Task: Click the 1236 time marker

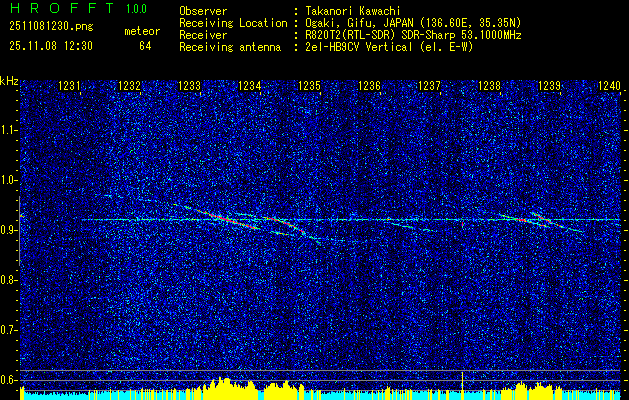Action: [369, 86]
